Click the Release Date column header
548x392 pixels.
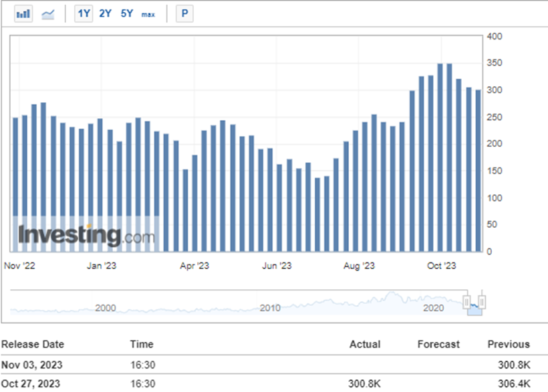click(x=33, y=344)
